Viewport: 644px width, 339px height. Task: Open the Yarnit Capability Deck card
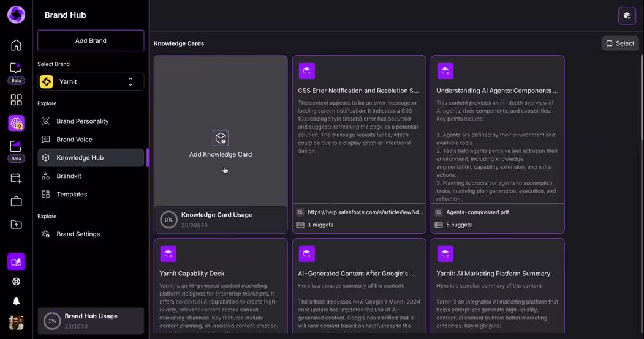(221, 286)
